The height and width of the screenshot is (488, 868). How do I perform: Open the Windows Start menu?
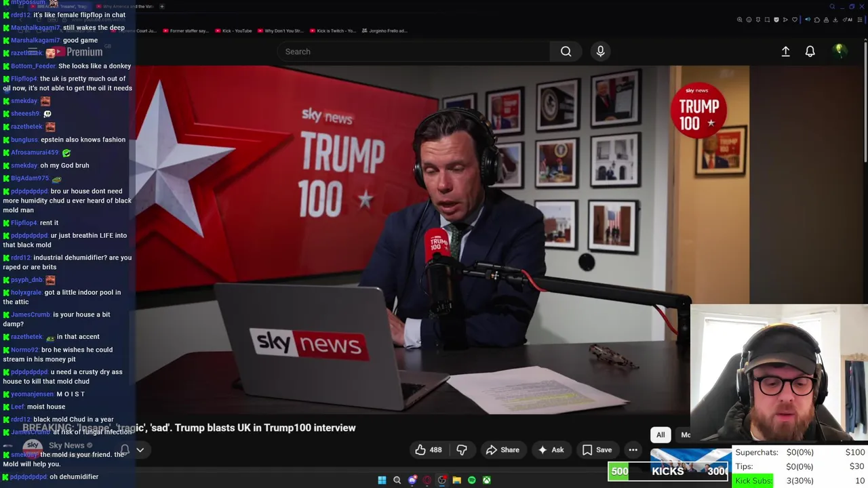point(382,481)
